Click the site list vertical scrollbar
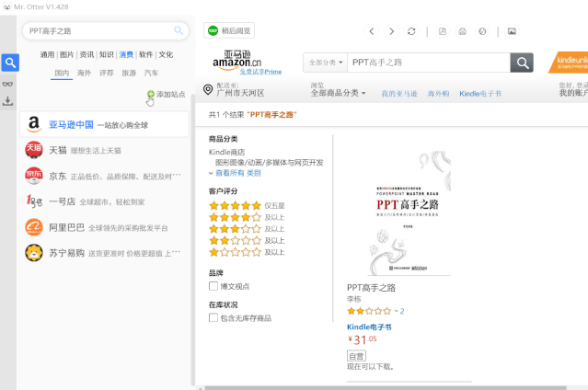Viewport: 588px width, 390px height. 192,240
